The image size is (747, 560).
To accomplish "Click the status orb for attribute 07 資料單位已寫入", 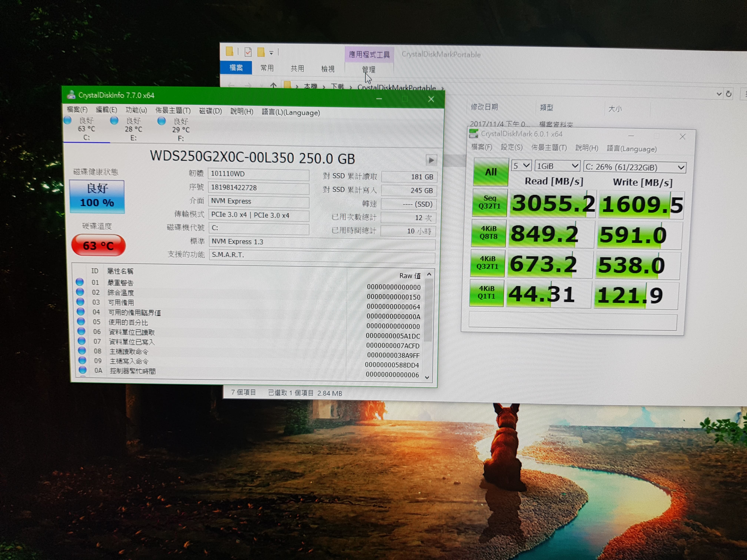I will 81,341.
